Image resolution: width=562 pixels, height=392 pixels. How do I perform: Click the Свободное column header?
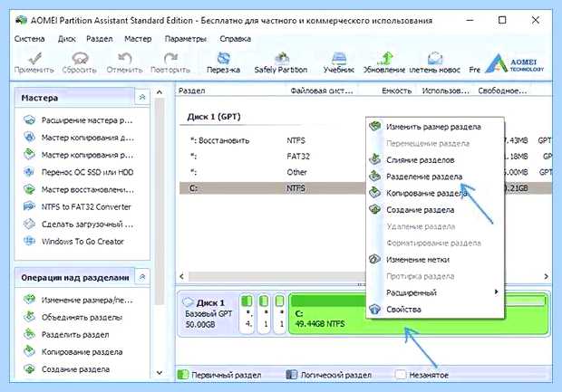502,91
